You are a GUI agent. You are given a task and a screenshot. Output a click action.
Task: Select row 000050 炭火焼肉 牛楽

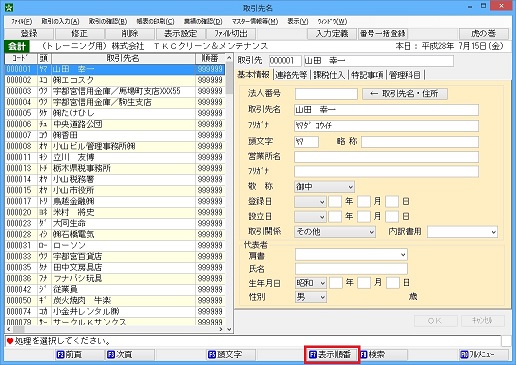115,300
